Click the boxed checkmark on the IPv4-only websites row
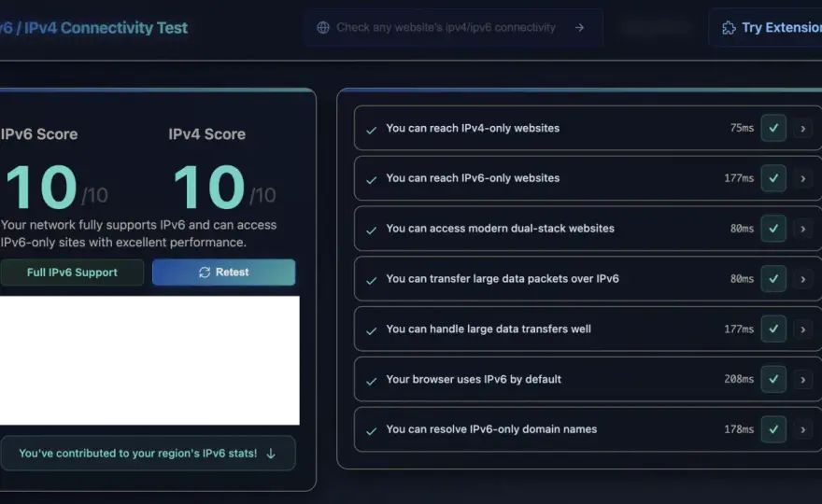This screenshot has width=822, height=504. 773,128
